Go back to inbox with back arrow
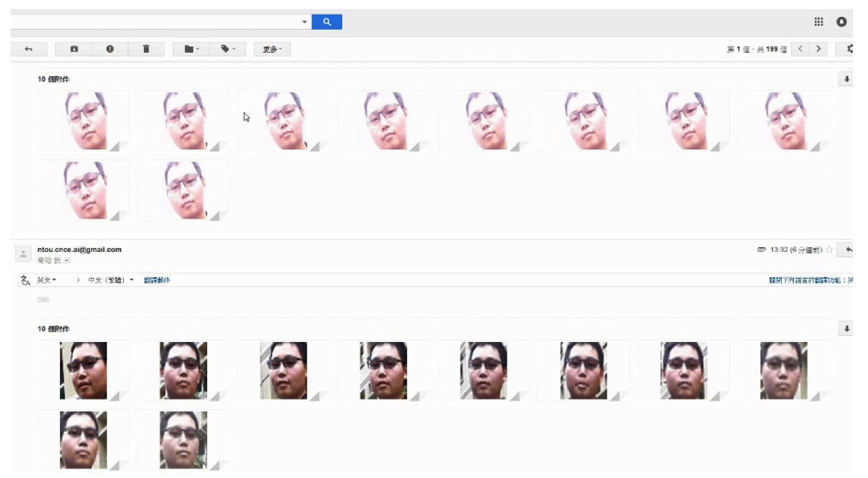Image resolution: width=868 pixels, height=478 pixels. [x=29, y=49]
